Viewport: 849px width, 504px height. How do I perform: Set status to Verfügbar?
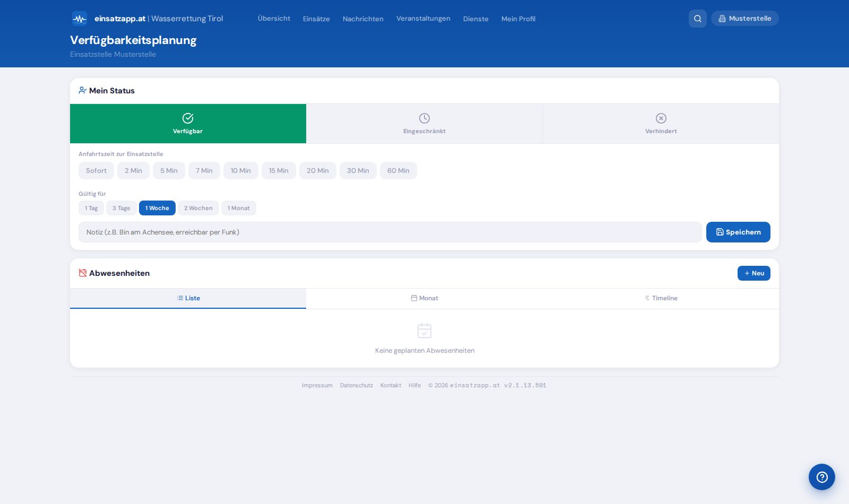pyautogui.click(x=188, y=124)
